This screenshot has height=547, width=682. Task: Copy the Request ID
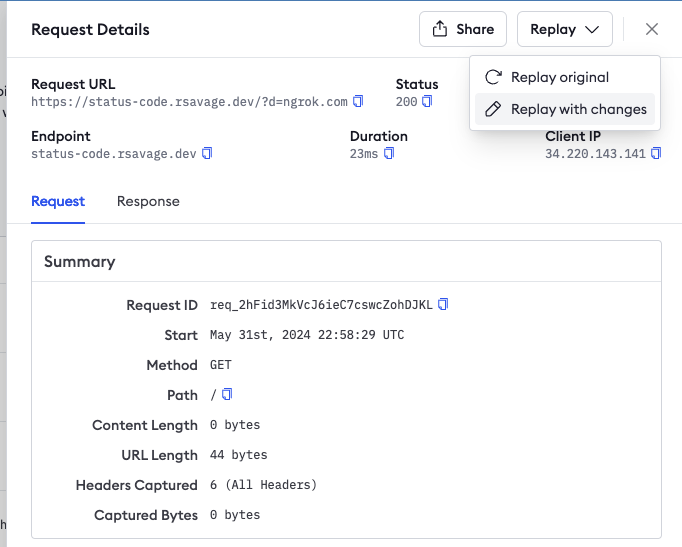[x=443, y=305]
